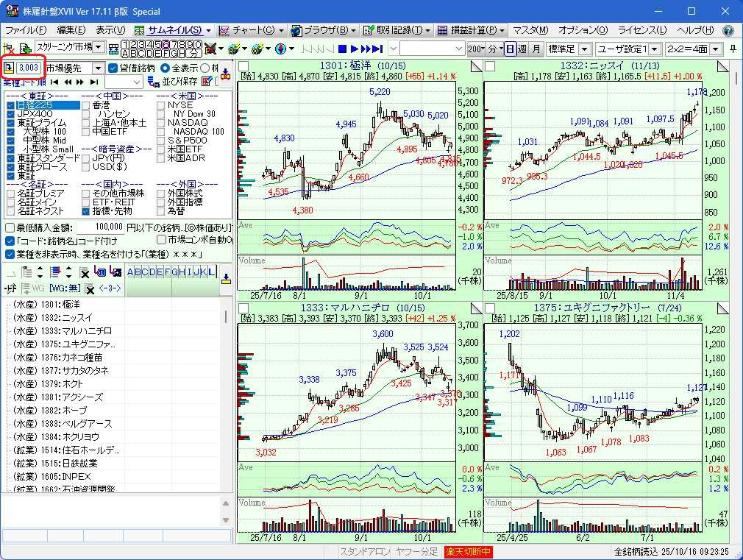The height and width of the screenshot is (560, 743).
Task: Select the 全表示 radio button
Action: pos(165,68)
